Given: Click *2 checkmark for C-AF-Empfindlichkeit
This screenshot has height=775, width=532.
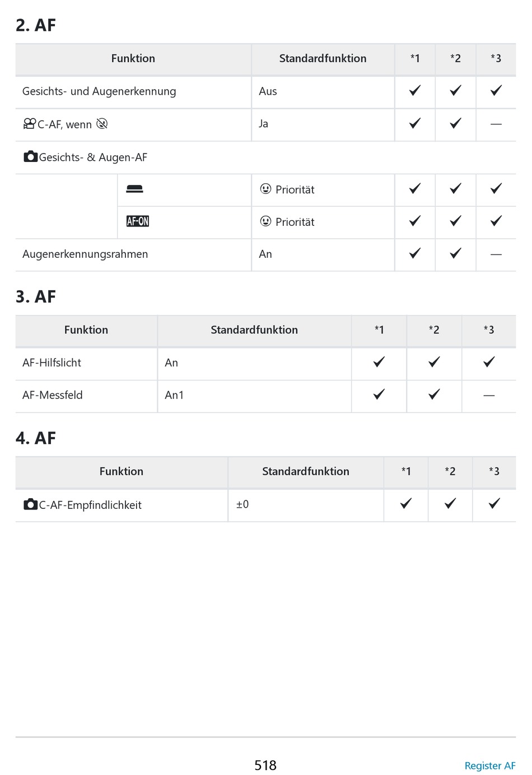Looking at the screenshot, I should coord(450,503).
